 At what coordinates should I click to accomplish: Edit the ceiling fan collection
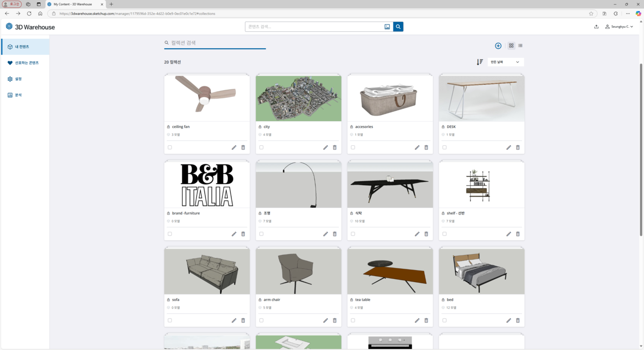[x=234, y=147]
